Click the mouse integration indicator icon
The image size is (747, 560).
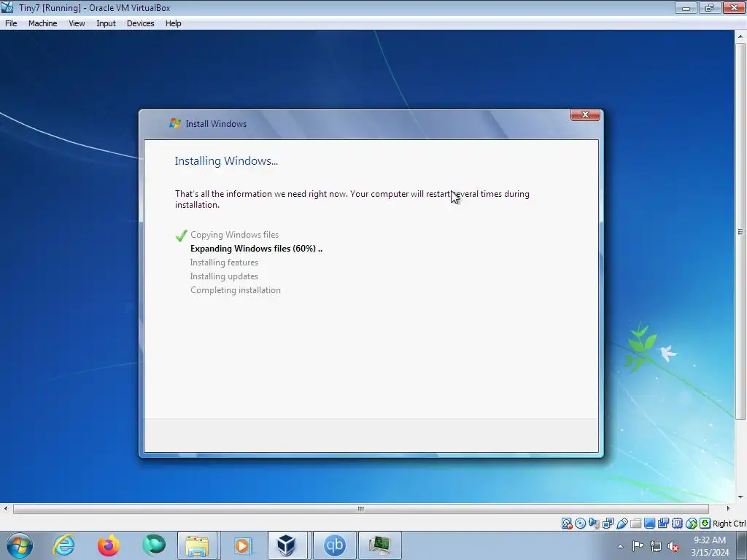tap(692, 524)
